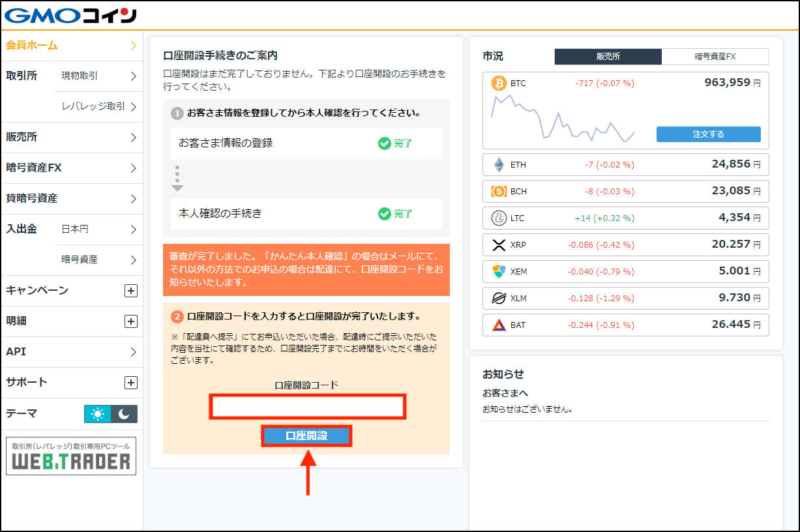The height and width of the screenshot is (532, 800).
Task: Open the WEB TRADER tool banner
Action: 71,456
